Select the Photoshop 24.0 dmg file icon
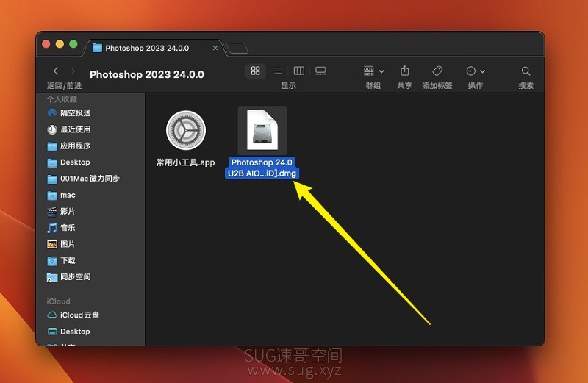Image resolution: width=588 pixels, height=383 pixels. pos(262,130)
